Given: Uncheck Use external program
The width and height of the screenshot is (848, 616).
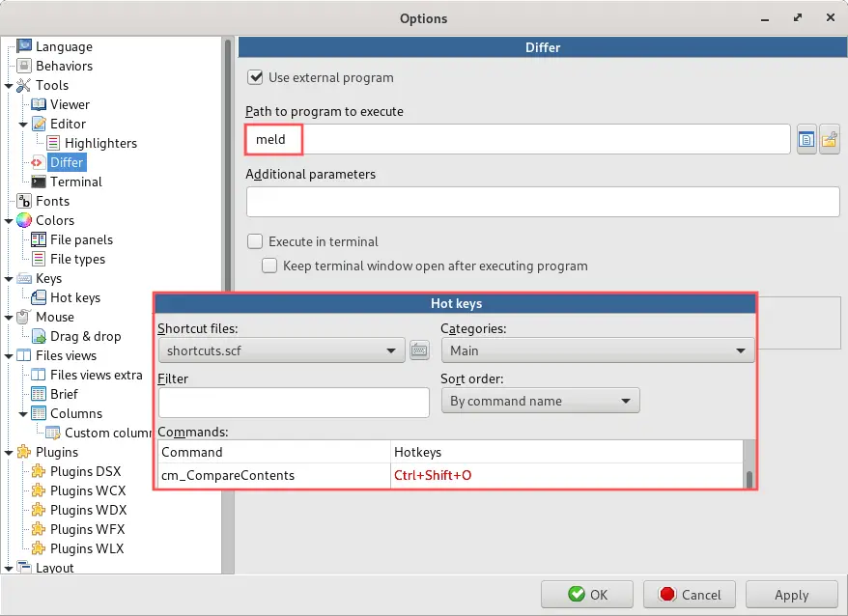Looking at the screenshot, I should tap(255, 77).
